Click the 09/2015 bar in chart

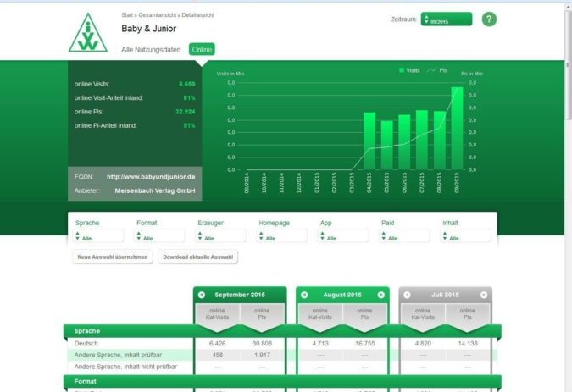(457, 127)
